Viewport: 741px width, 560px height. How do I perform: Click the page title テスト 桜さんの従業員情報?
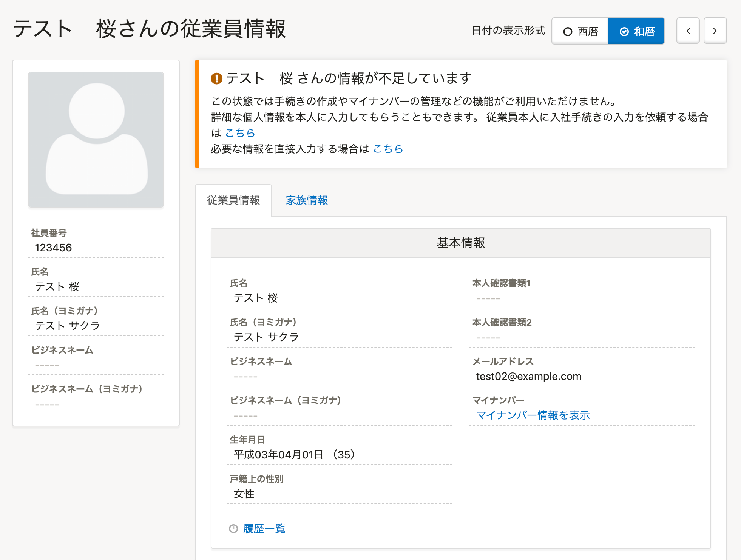149,29
